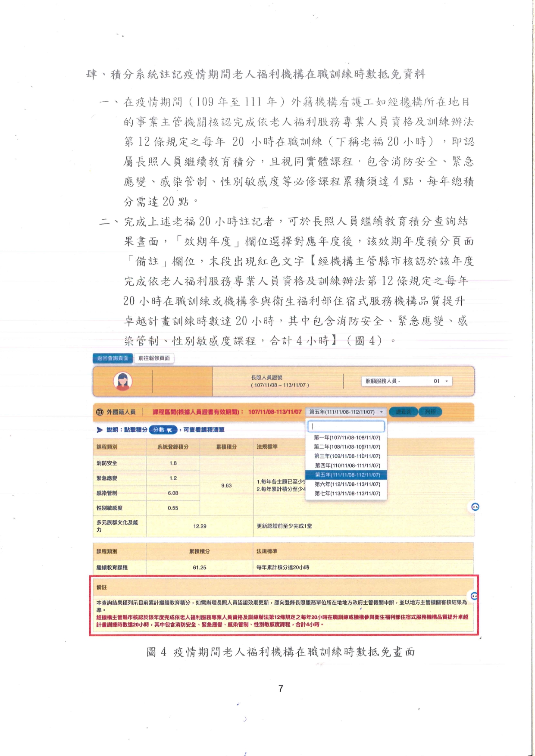Select 第四年(110/11/08-111/11/07) option
Viewport: 535px width, 756px height.
tap(347, 465)
